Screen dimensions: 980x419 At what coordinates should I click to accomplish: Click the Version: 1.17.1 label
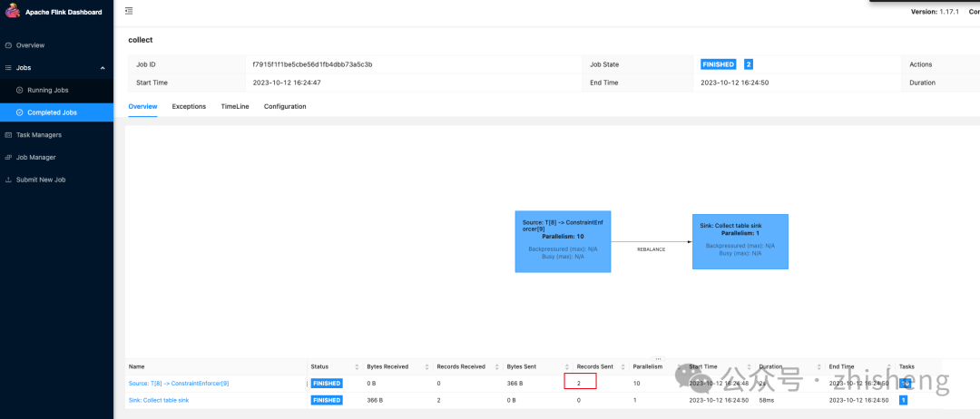point(935,12)
